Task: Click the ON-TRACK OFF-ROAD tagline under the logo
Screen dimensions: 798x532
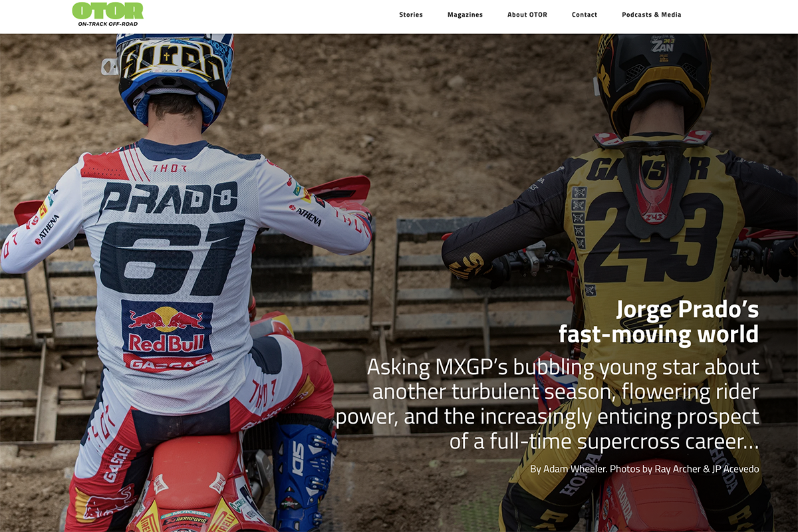Action: [x=108, y=24]
